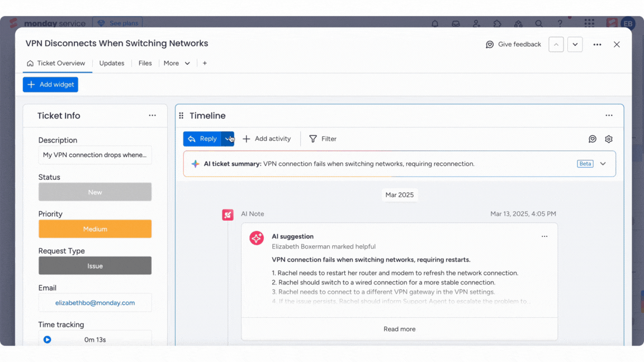Click the Timeline feedback chat icon
Image resolution: width=644 pixels, height=362 pixels.
[x=592, y=139]
